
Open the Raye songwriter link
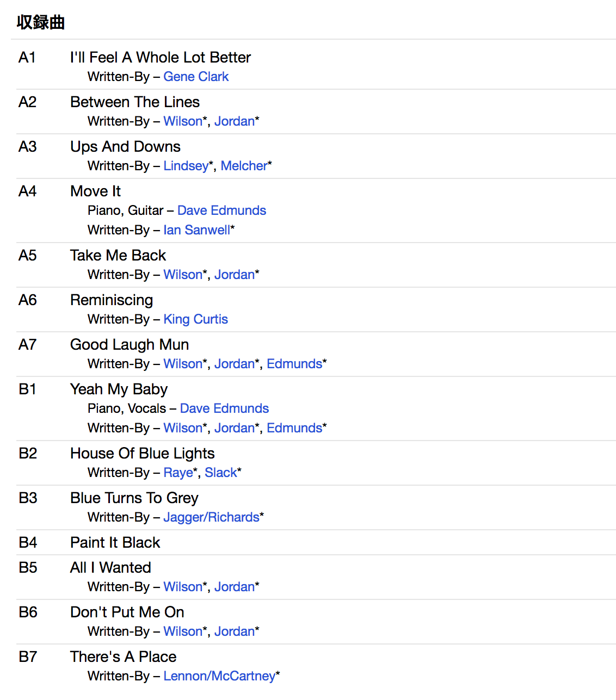[178, 473]
